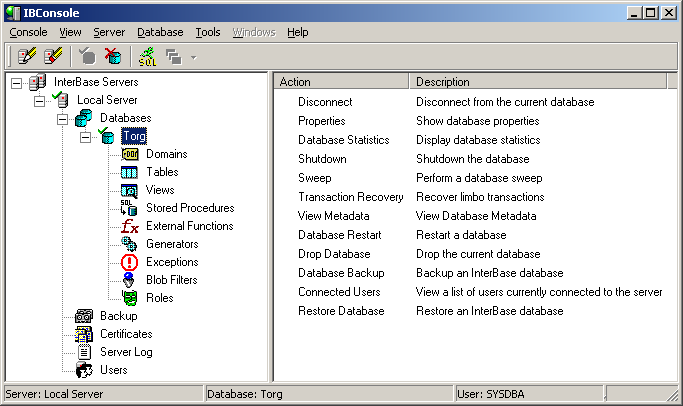Viewport: 683px width, 406px height.
Task: Collapse the InterBase Servers tree node
Action: [17, 83]
